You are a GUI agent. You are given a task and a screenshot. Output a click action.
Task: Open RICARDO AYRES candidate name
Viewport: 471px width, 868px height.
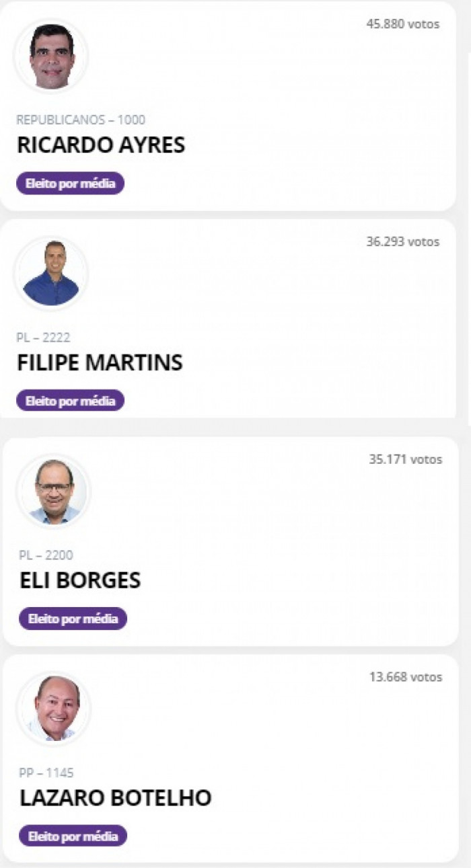pyautogui.click(x=101, y=145)
